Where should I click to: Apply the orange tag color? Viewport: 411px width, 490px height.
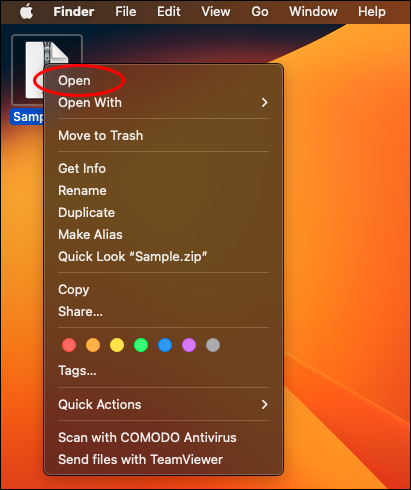click(x=93, y=345)
